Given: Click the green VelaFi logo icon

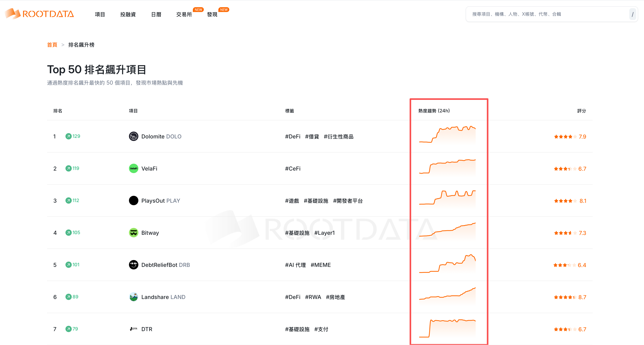Looking at the screenshot, I should (133, 168).
